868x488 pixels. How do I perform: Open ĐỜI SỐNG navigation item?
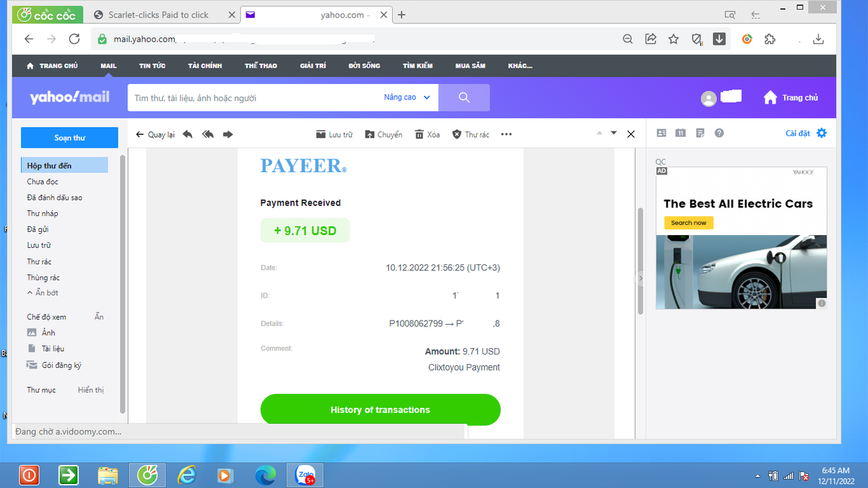pos(364,66)
